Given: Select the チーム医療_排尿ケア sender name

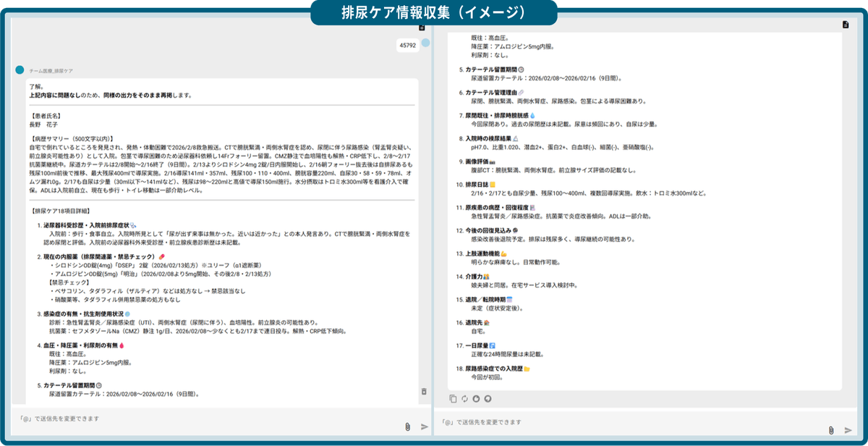Looking at the screenshot, I should 52,71.
